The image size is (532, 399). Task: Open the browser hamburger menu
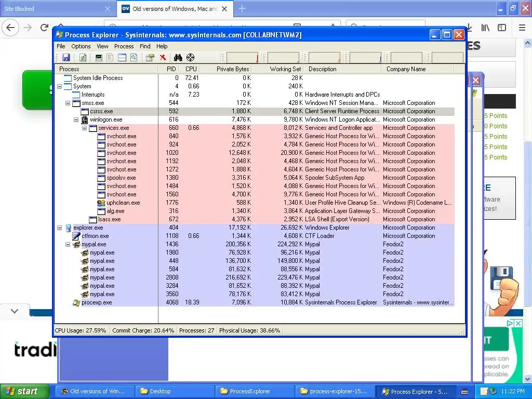coord(522,28)
